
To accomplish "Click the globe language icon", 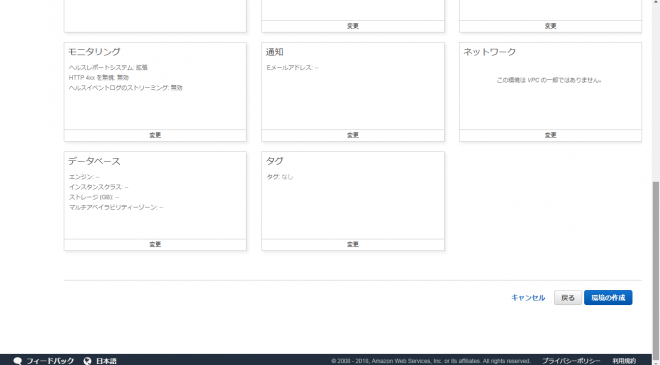I will point(88,361).
